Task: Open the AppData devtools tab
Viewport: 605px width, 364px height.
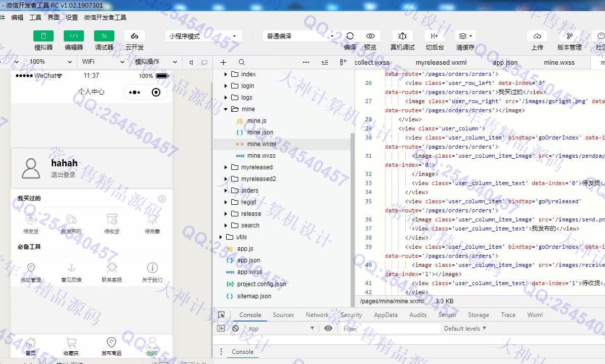Action: [x=385, y=314]
